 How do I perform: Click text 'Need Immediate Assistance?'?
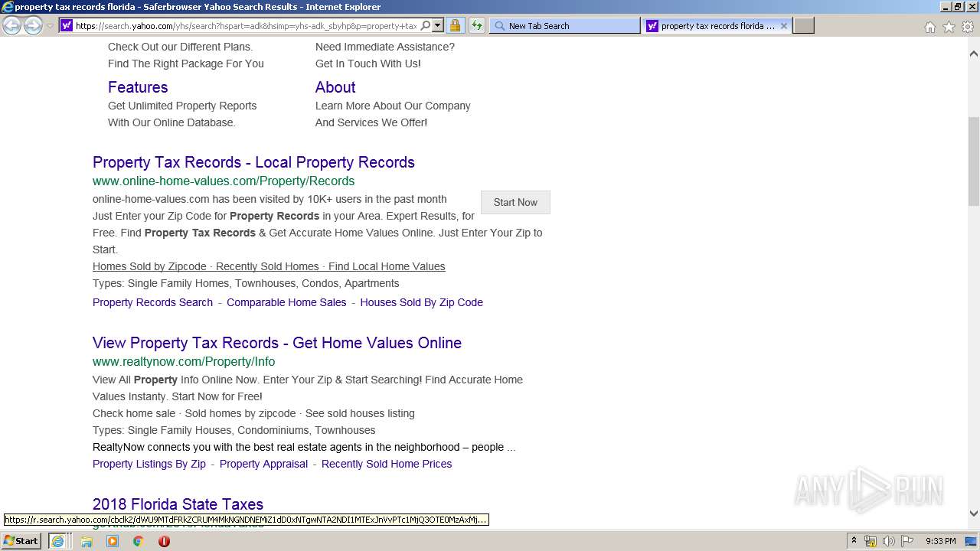pos(385,47)
